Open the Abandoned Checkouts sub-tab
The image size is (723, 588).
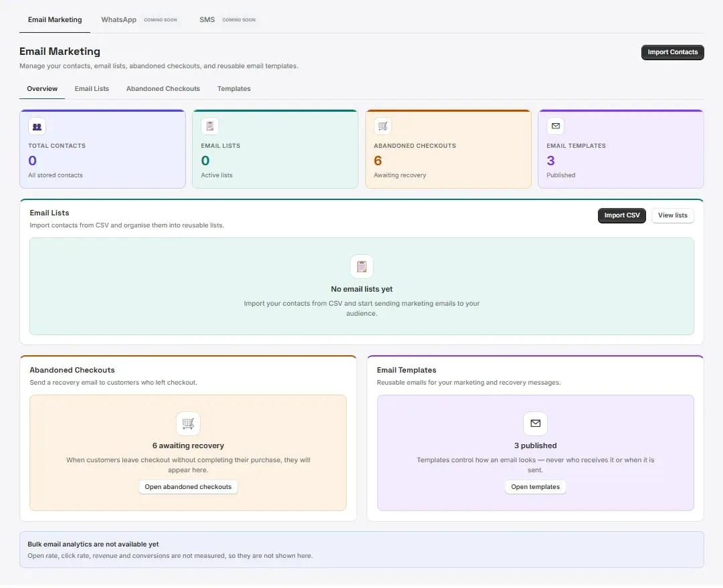tap(163, 89)
